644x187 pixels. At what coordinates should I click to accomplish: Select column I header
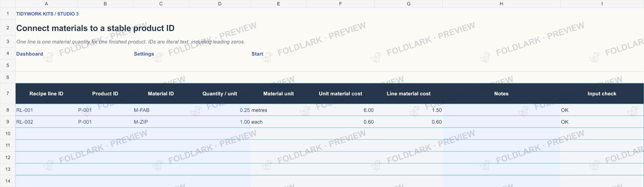coord(602,4)
